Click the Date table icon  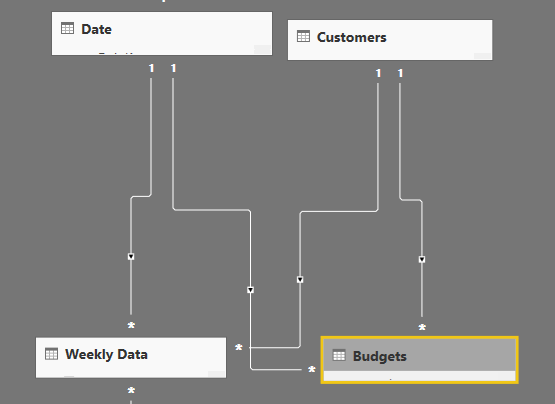pos(67,28)
